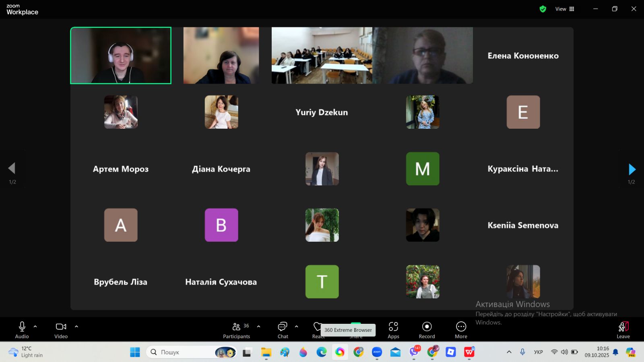This screenshot has width=644, height=362.
Task: Toggle the camera Video button
Action: [x=61, y=330]
